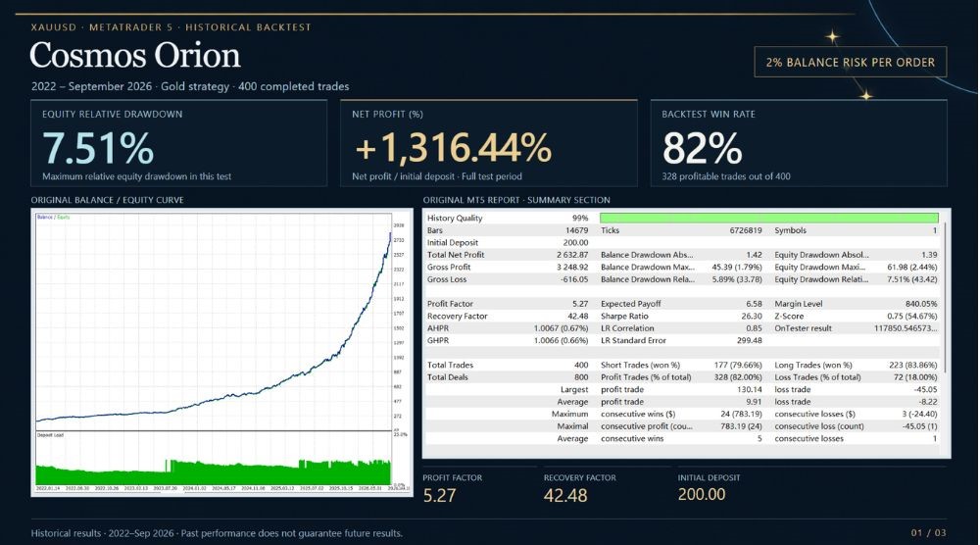Click Equity Drawdown Relative value 7.51% (43.42)
980x545 pixels.
point(911,279)
